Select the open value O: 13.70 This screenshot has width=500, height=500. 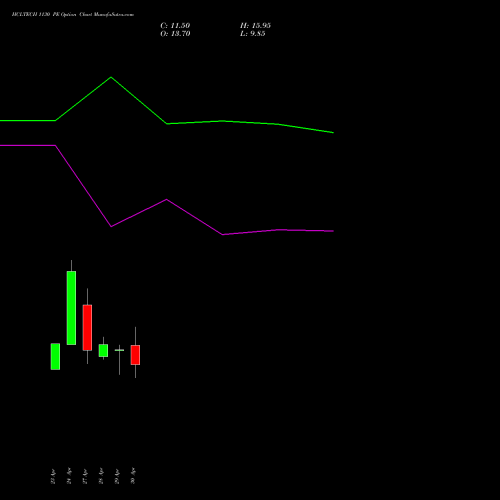(175, 34)
